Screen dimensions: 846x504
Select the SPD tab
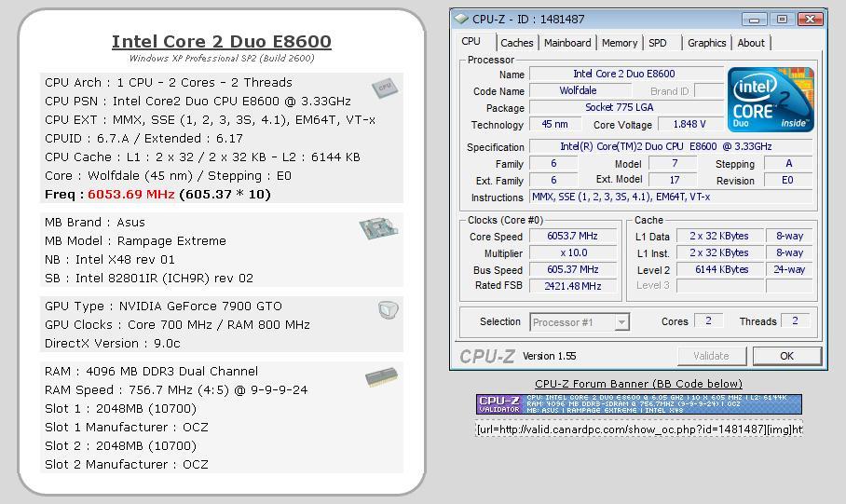coord(657,43)
